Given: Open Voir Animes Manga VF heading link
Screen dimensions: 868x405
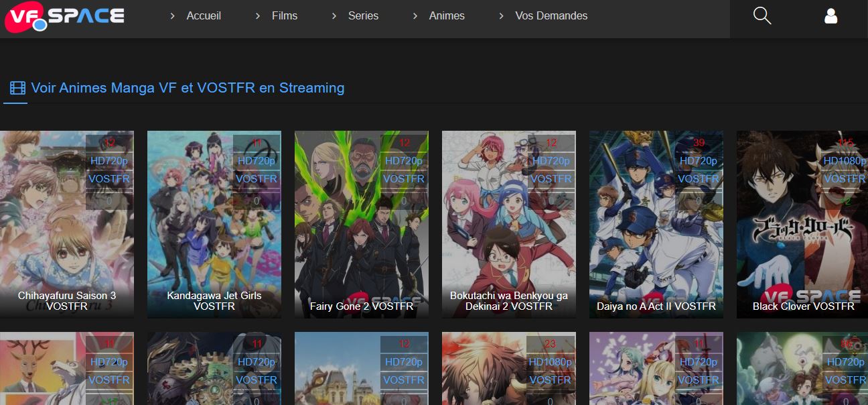Looking at the screenshot, I should coord(188,88).
